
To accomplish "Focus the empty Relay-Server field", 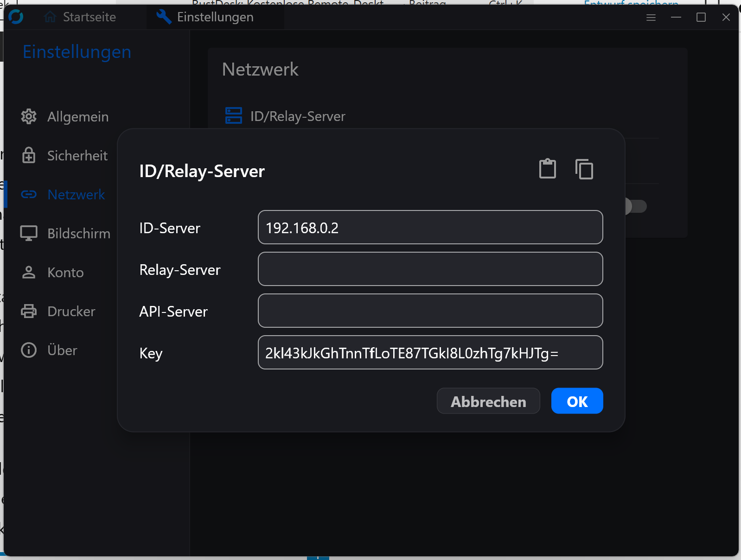I will tap(430, 269).
